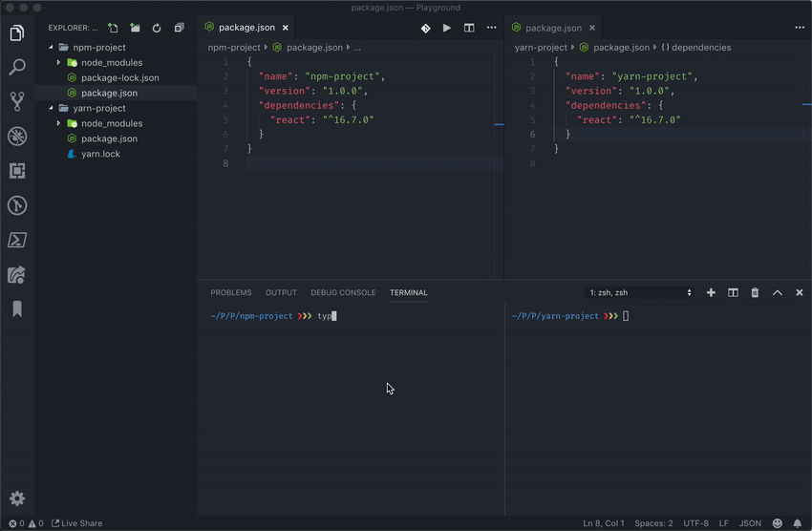Open More Actions menu of left editor
Image resolution: width=812 pixels, height=531 pixels.
click(491, 28)
